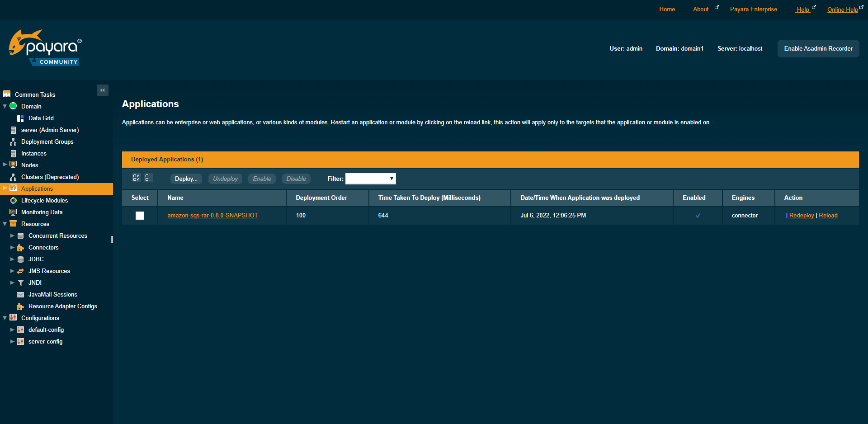The image size is (868, 424).
Task: Expand the JDBC resources node
Action: 12,259
